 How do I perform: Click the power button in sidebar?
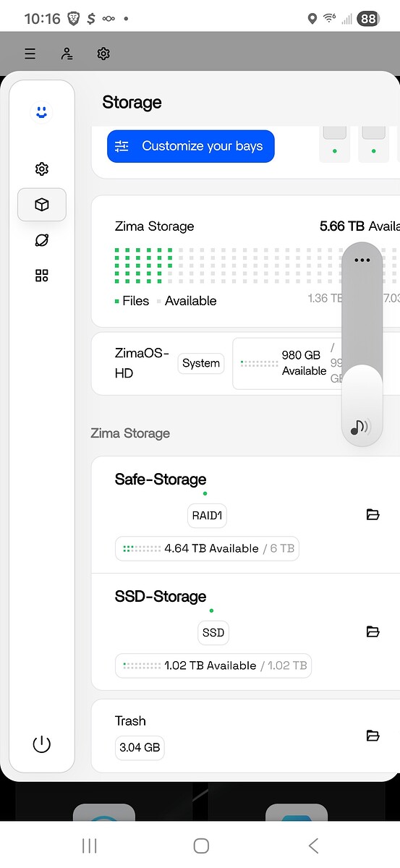pos(42,744)
